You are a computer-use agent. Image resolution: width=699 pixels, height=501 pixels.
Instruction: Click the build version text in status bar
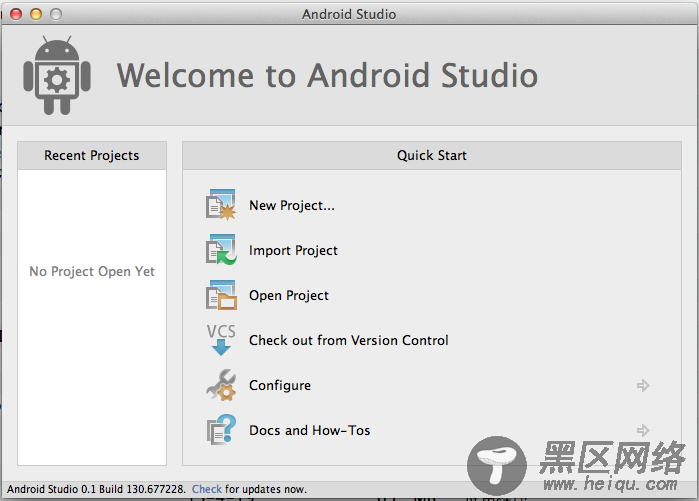click(96, 489)
